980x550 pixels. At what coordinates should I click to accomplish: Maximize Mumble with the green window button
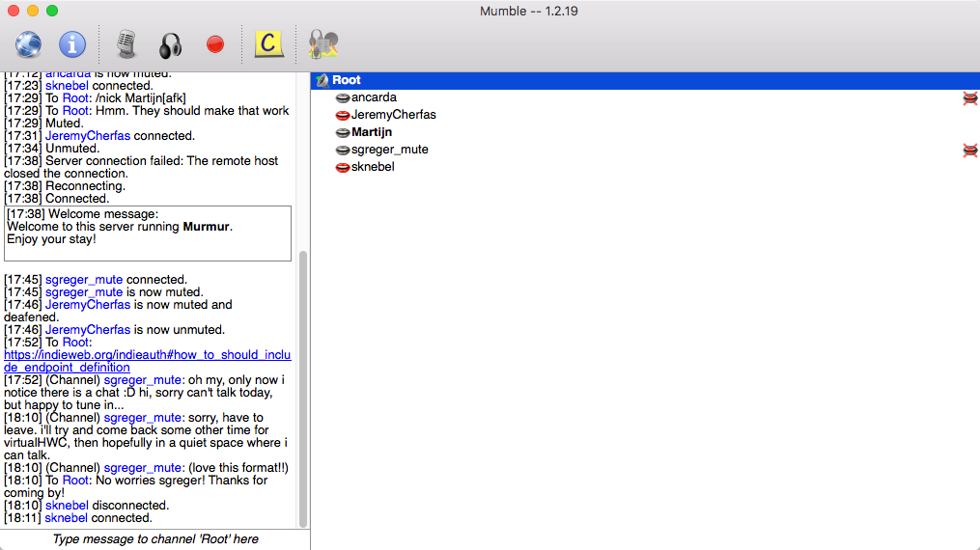pyautogui.click(x=52, y=11)
